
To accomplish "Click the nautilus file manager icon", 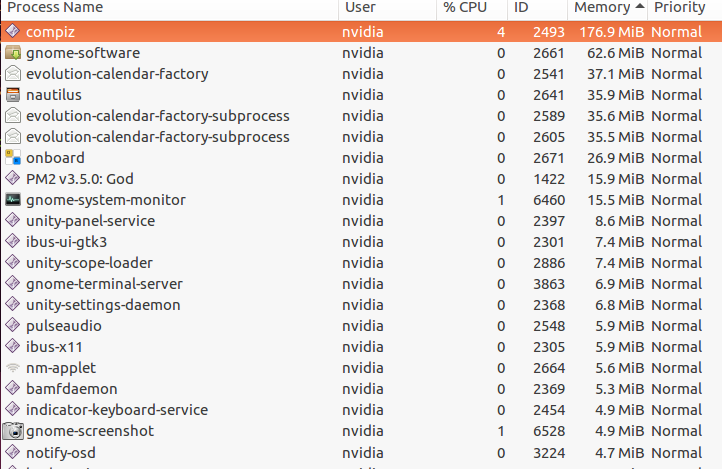I will pyautogui.click(x=13, y=94).
